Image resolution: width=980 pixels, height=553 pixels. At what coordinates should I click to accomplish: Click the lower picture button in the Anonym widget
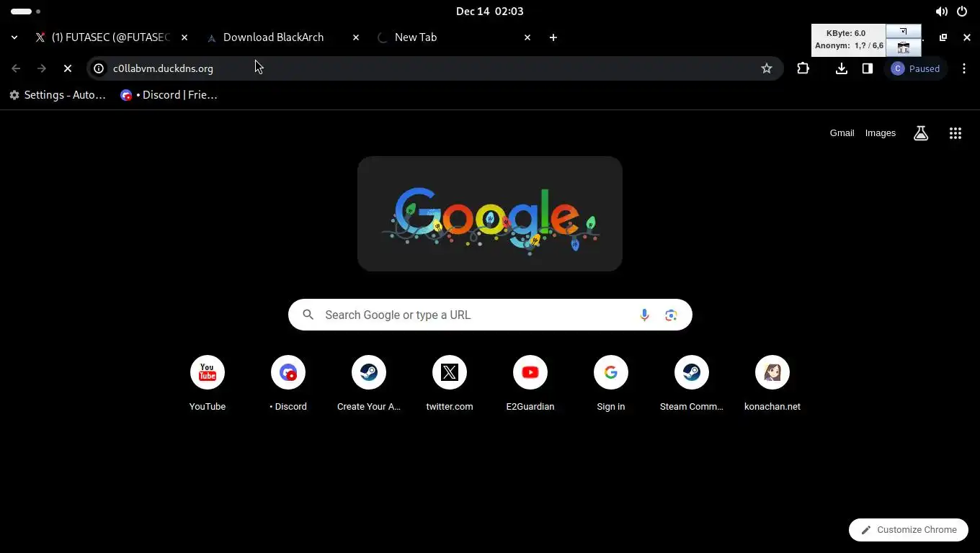coord(904,48)
